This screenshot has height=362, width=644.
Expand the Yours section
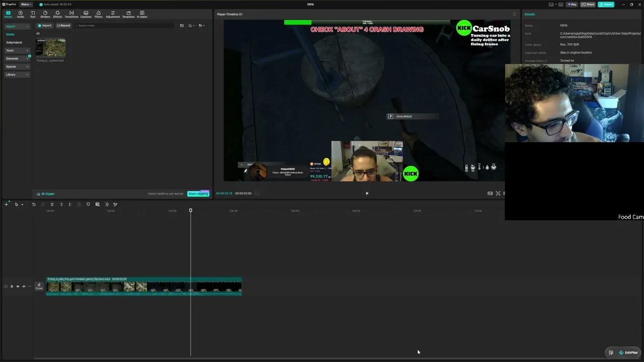(17, 50)
